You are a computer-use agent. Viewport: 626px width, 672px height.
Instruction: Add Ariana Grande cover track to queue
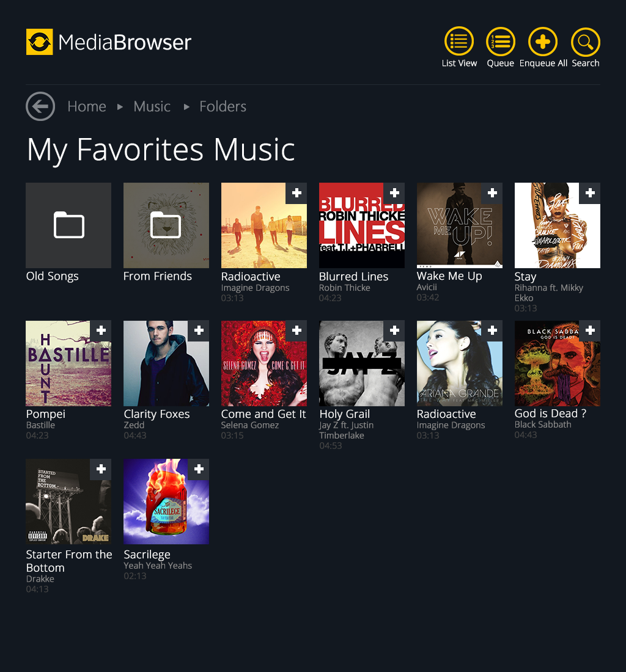(492, 331)
